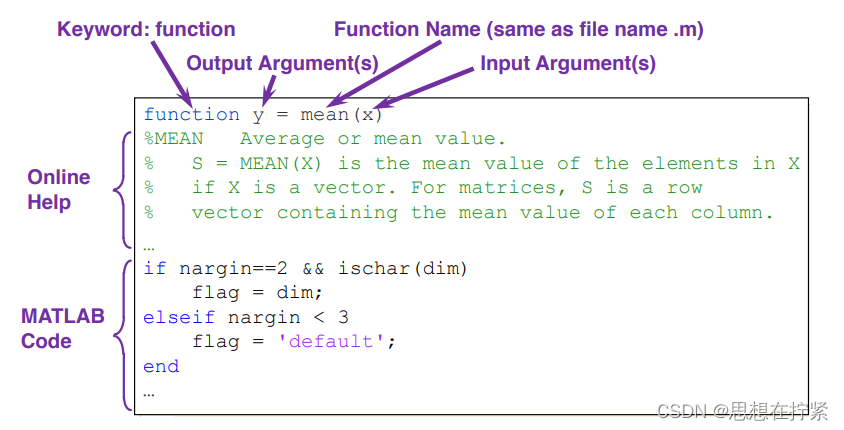Click the code line flag = 'default';
Image resolution: width=844 pixels, height=430 pixels.
294,342
